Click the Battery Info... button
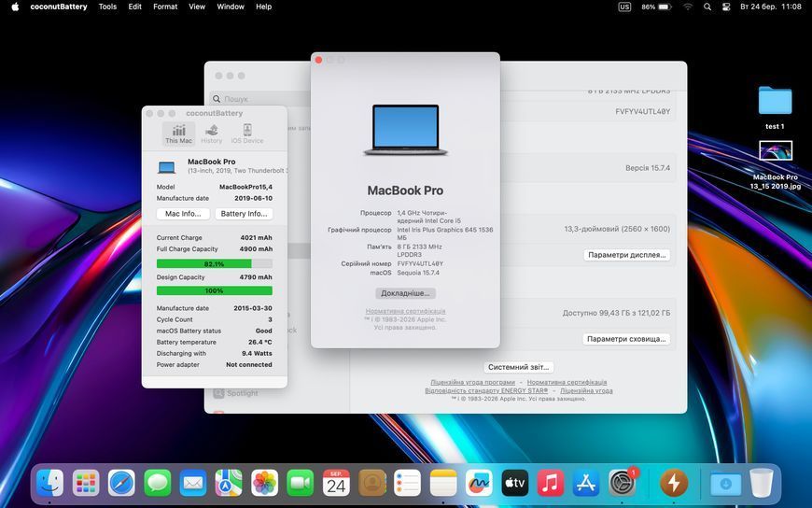 tap(244, 214)
